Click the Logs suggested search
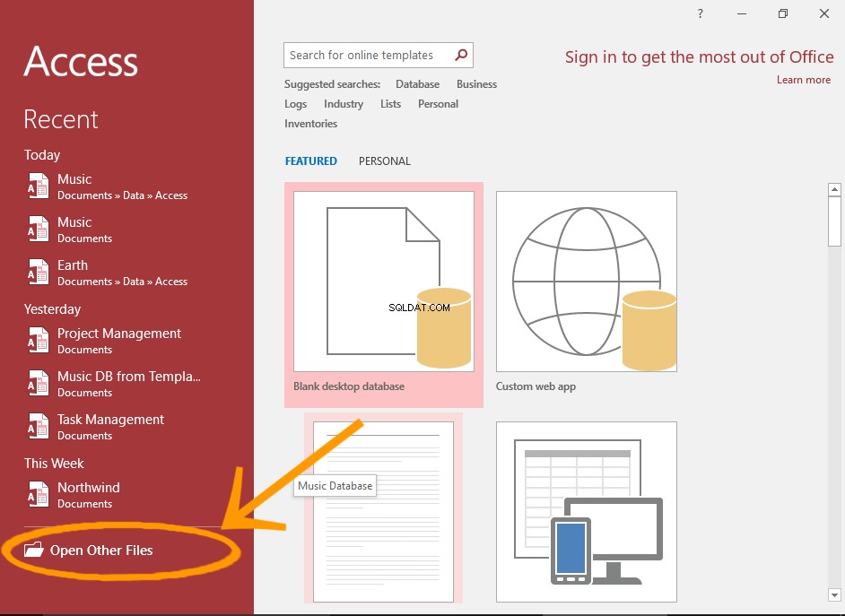845x616 pixels. coord(295,104)
